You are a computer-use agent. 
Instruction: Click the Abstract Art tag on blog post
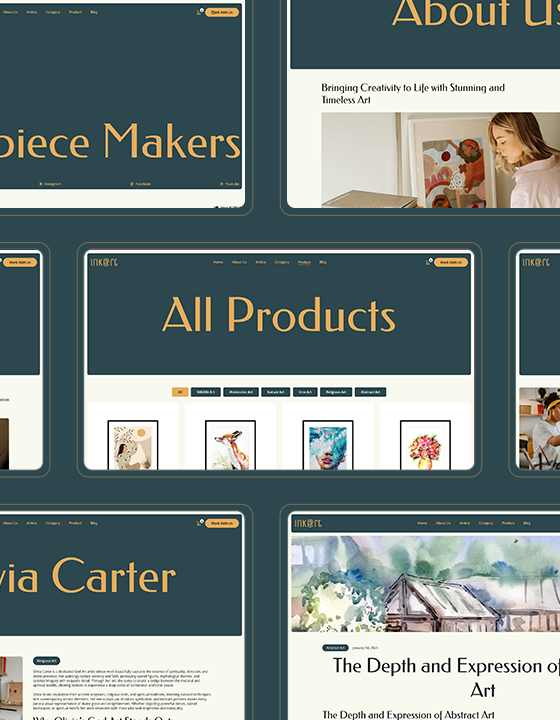335,648
